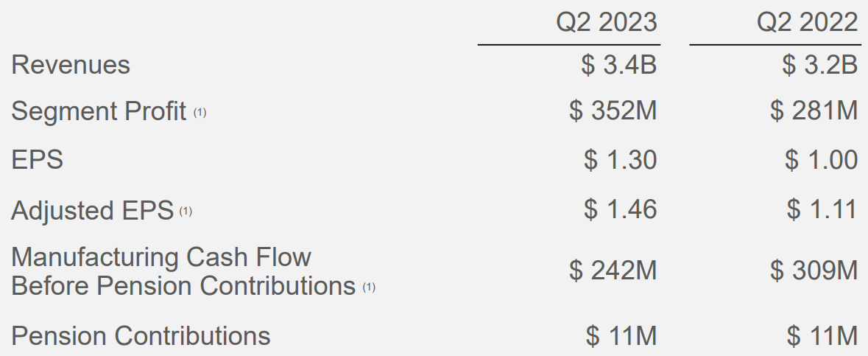Click the $281M segment profit value

coord(814,112)
